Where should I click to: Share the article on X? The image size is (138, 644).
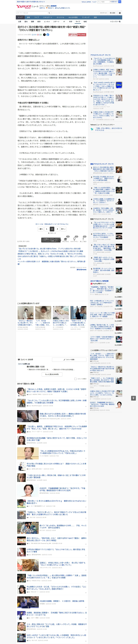(44, 35)
